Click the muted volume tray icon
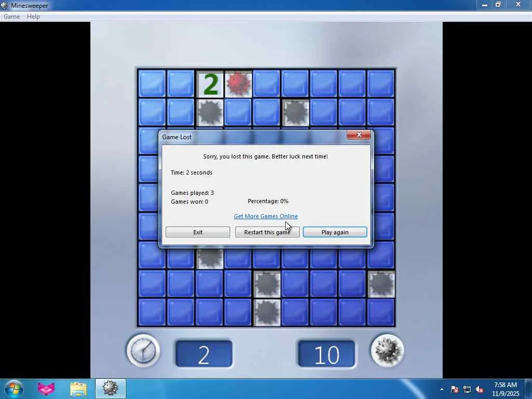532x399 pixels. tap(480, 389)
